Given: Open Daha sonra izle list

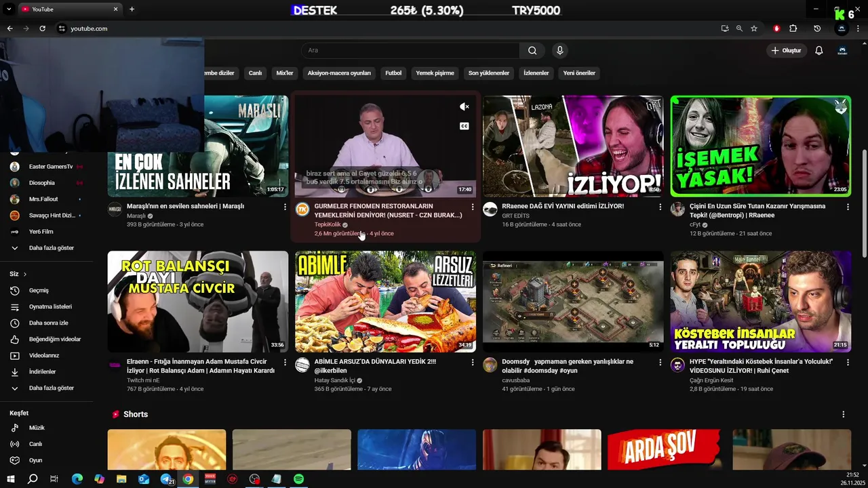Looking at the screenshot, I should (x=47, y=323).
